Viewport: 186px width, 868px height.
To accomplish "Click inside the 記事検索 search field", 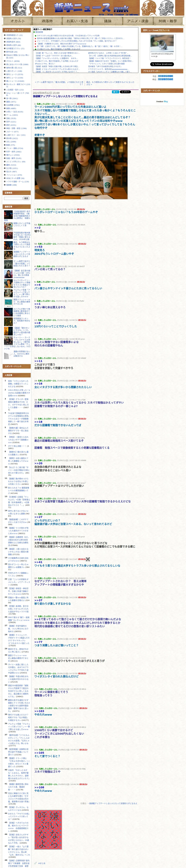I will coord(13,198).
